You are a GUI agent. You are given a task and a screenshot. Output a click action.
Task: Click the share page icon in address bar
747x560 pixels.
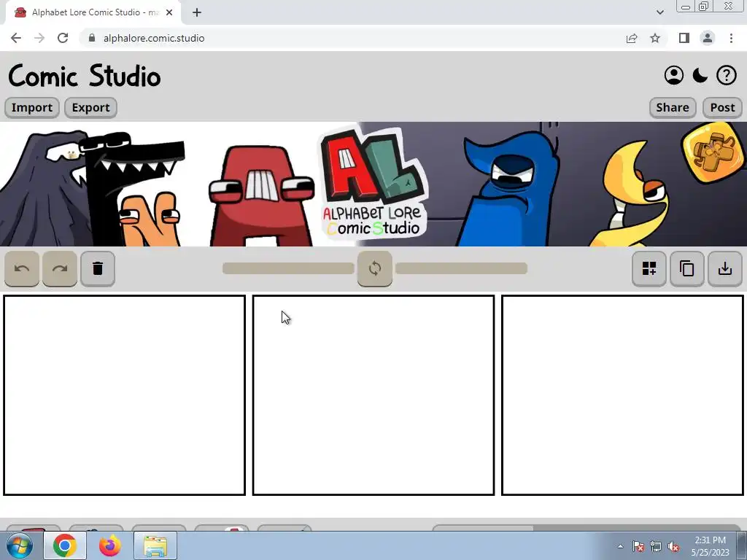pos(632,38)
